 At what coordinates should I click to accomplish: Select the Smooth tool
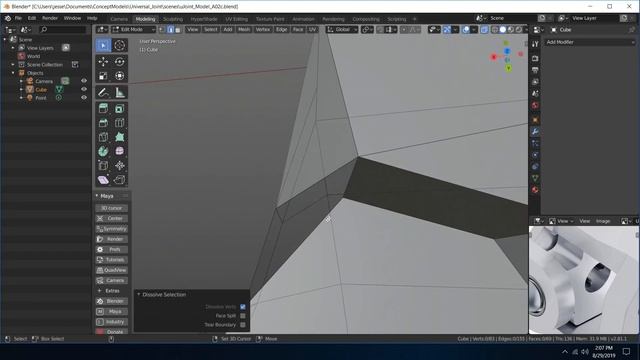tap(120, 151)
